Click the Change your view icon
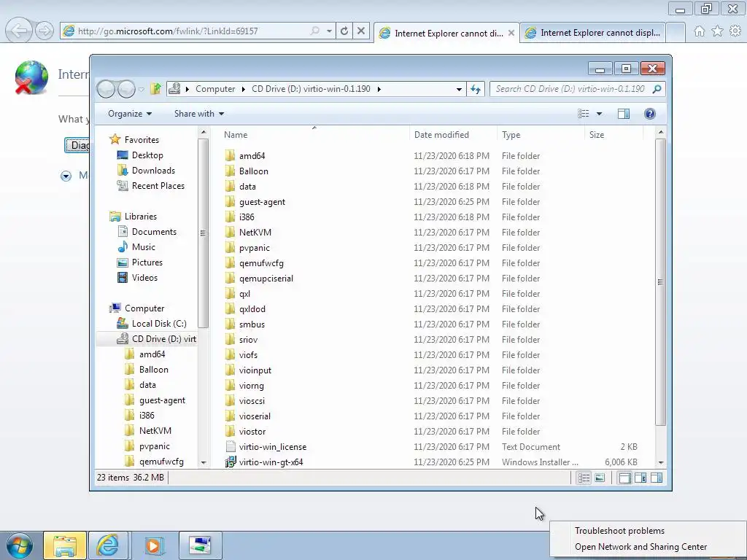Screen dimensions: 747x560 (584, 113)
